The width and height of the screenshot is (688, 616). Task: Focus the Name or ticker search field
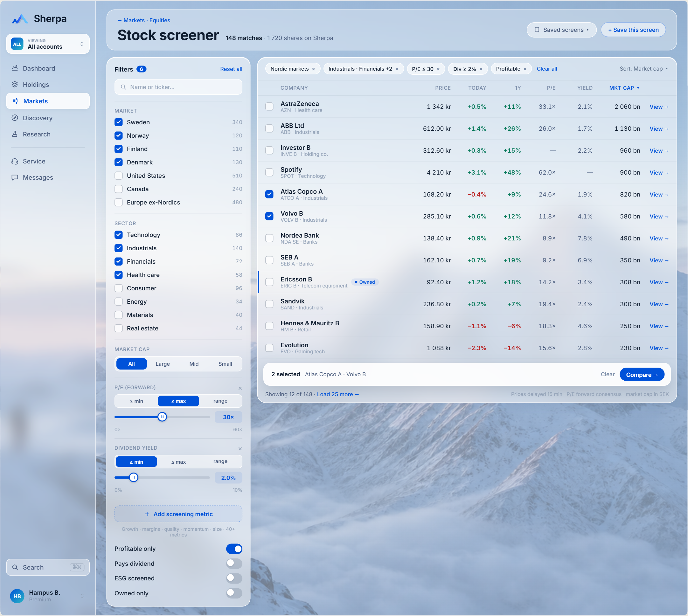tap(178, 87)
